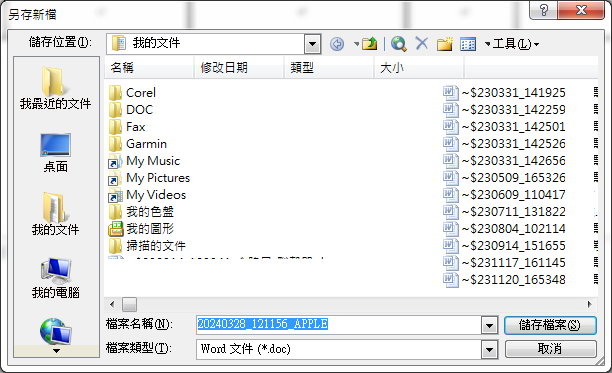This screenshot has height=373, width=612.
Task: Select 我的文件 in the places bar
Action: 55,214
